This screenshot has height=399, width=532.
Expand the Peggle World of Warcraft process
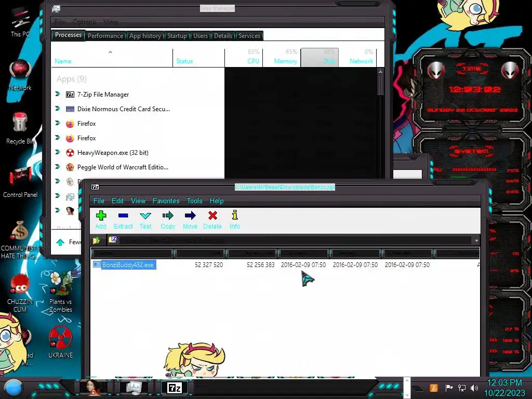click(58, 167)
